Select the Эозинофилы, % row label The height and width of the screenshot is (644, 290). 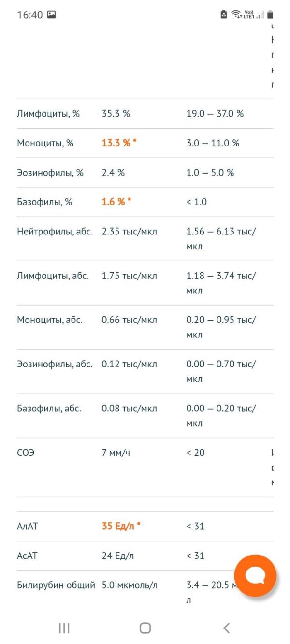pyautogui.click(x=50, y=173)
